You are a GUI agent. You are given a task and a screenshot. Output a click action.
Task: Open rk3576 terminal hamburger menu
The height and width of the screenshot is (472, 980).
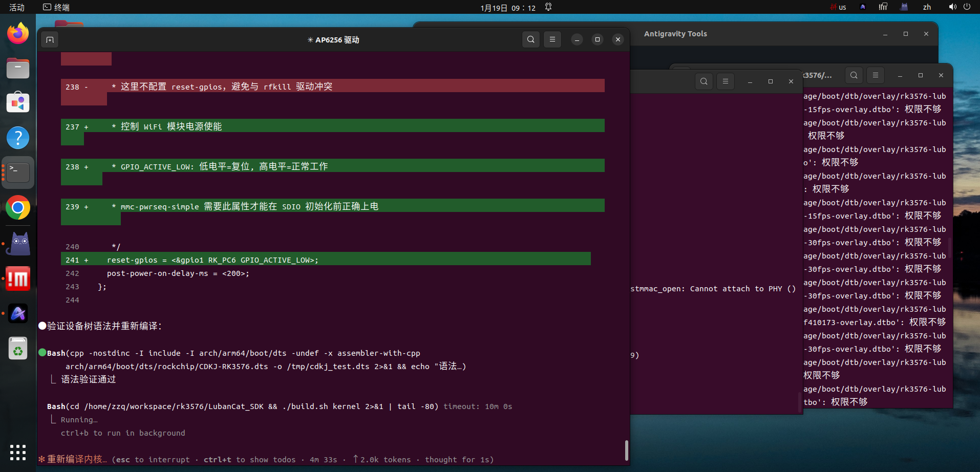(876, 75)
